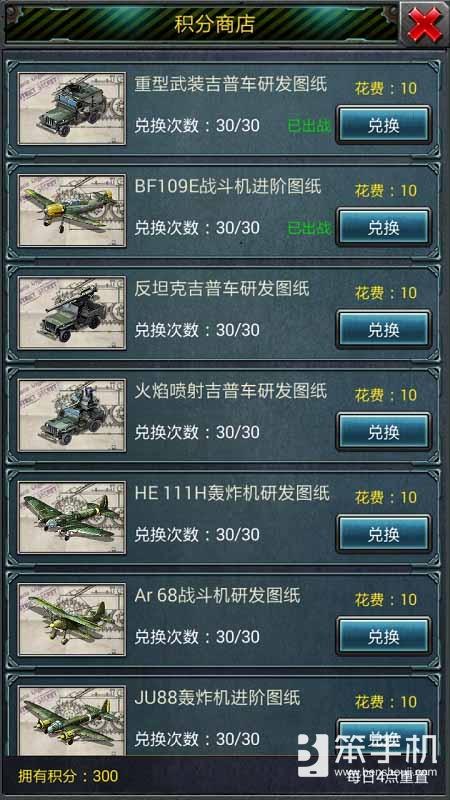
Task: Select the 重型武装吉普车研发图纸 title text
Action: pyautogui.click(x=231, y=84)
